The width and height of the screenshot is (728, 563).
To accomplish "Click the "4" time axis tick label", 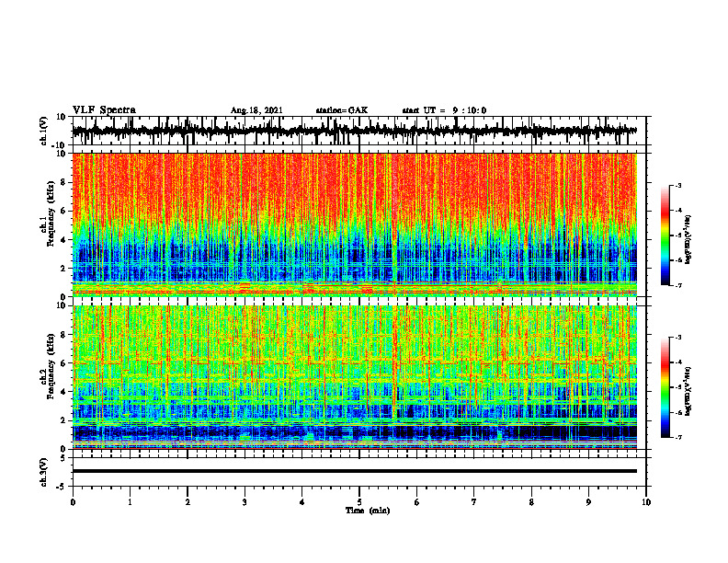I will 302,502.
